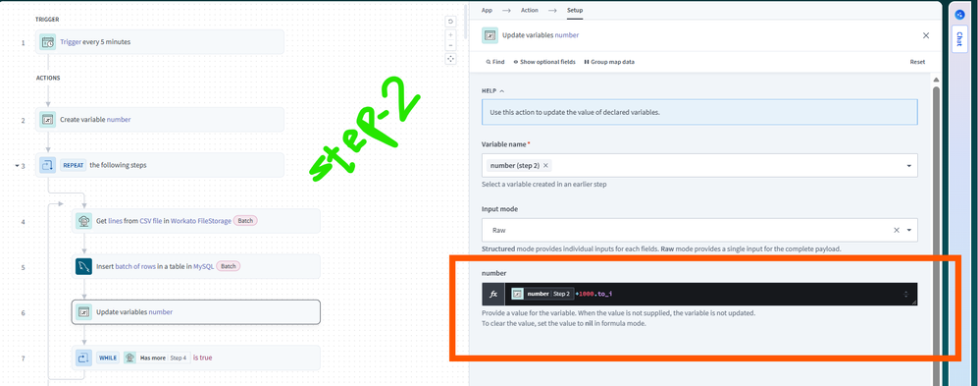Click inside the number formula input field
The height and width of the screenshot is (386, 980).
710,294
